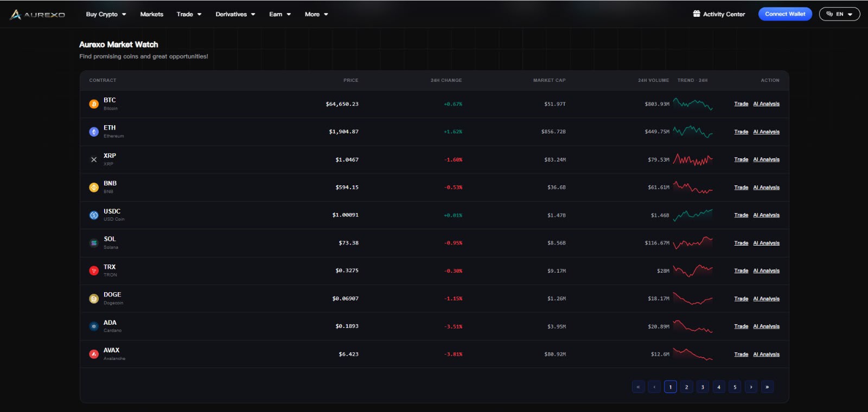Click BTC price $64,650.23

tap(342, 104)
